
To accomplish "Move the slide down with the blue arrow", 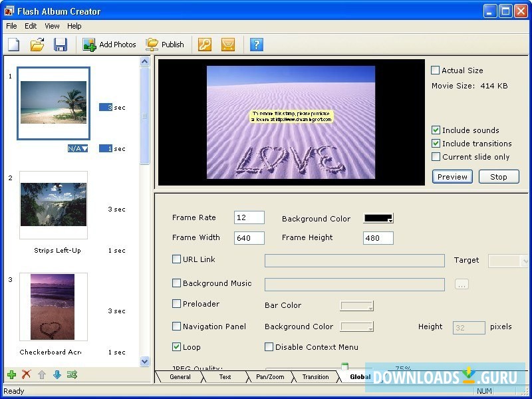I will click(x=57, y=375).
